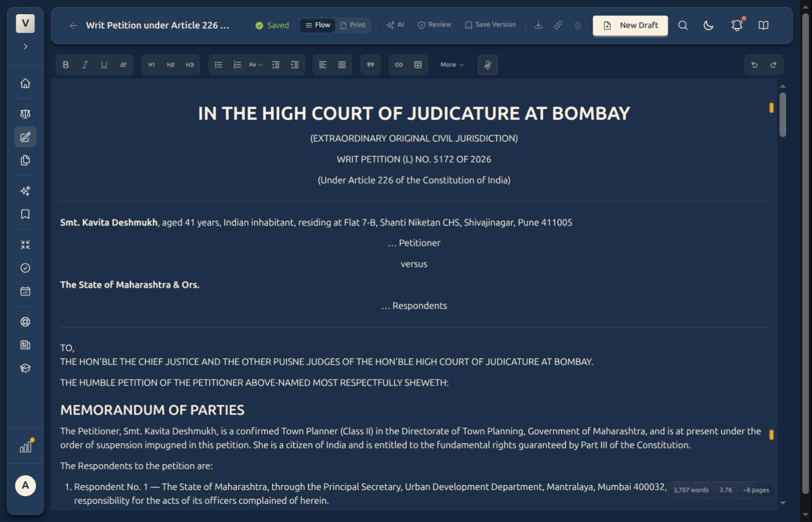
Task: Click Save Version button
Action: pyautogui.click(x=490, y=25)
